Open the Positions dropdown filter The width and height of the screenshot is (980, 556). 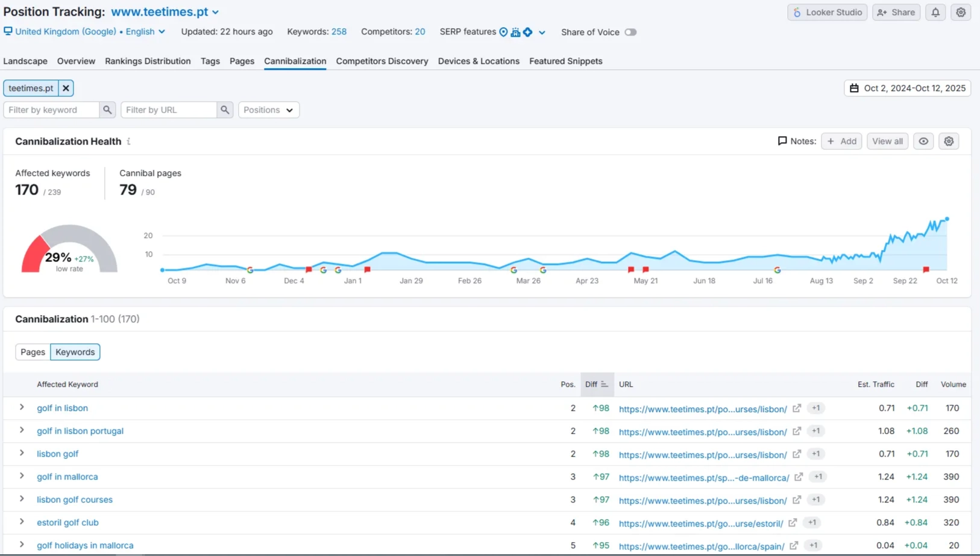click(x=268, y=110)
